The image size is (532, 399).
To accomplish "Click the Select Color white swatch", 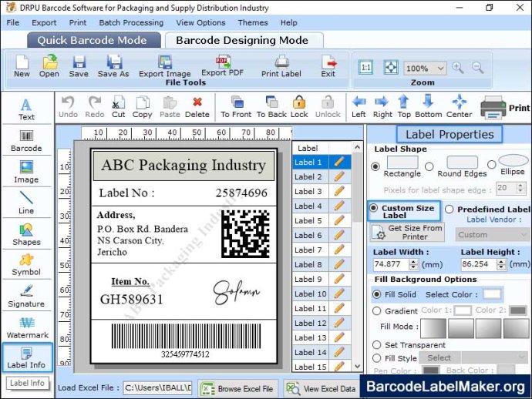I will [492, 294].
